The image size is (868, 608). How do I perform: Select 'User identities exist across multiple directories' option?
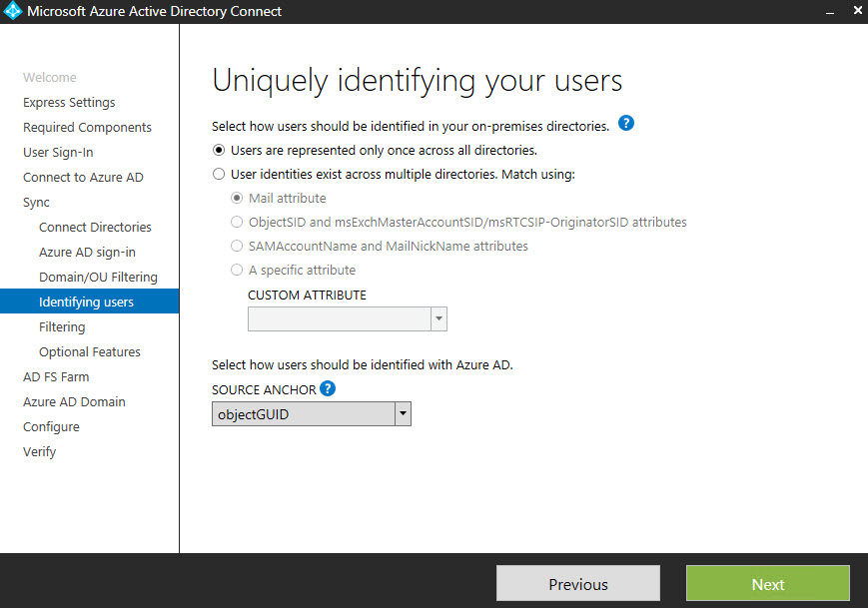[219, 174]
